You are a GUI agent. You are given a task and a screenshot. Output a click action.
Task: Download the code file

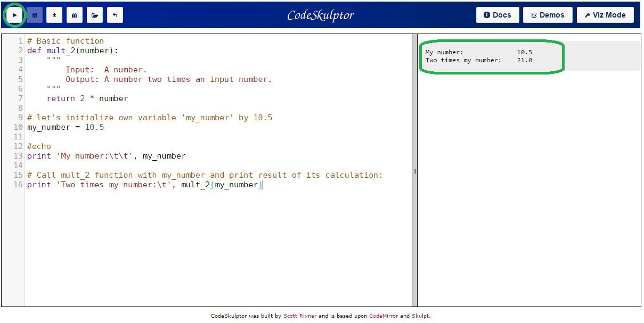(x=54, y=15)
